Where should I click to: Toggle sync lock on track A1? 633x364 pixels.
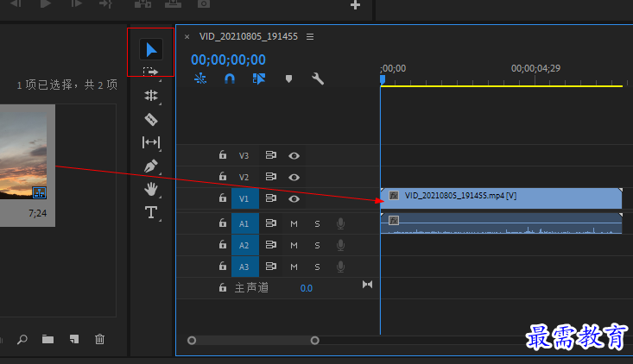pos(271,223)
